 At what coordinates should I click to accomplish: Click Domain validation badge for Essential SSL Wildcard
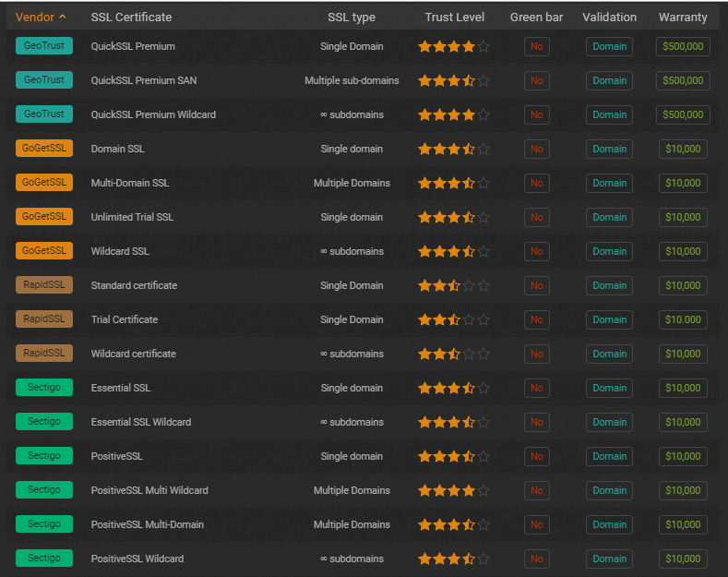(609, 422)
